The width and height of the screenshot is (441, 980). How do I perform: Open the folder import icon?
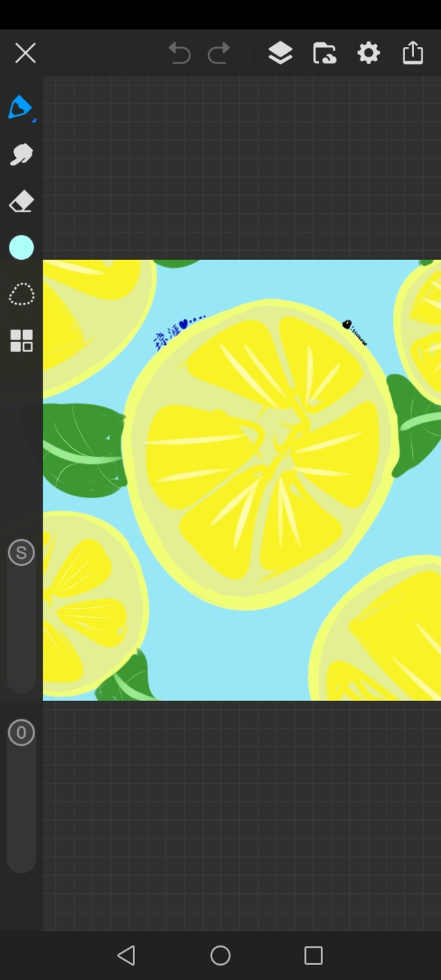(x=324, y=53)
